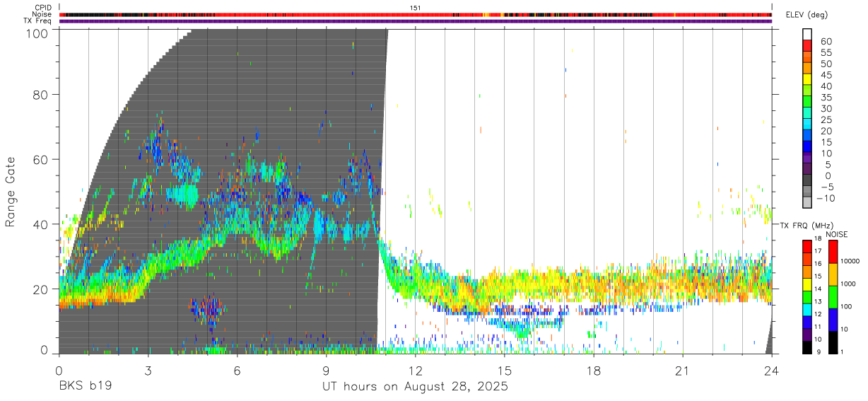868x401 pixels.
Task: Click the red-and-black Noise strip above plot
Action: [416, 14]
